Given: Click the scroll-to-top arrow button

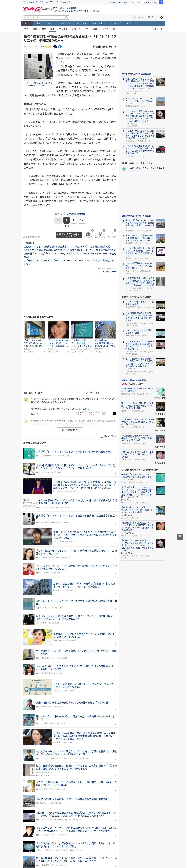Looking at the screenshot, I should click(180, 536).
